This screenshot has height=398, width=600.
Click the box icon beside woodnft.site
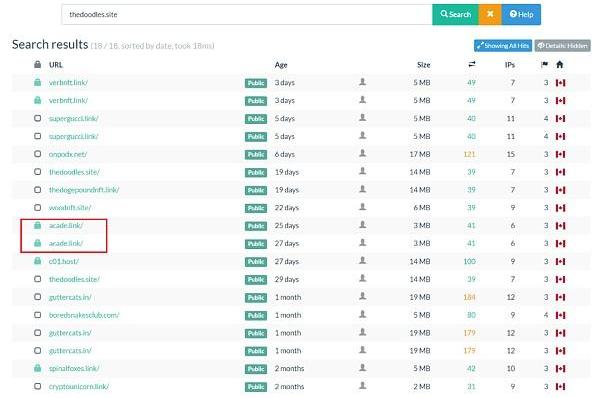click(38, 207)
